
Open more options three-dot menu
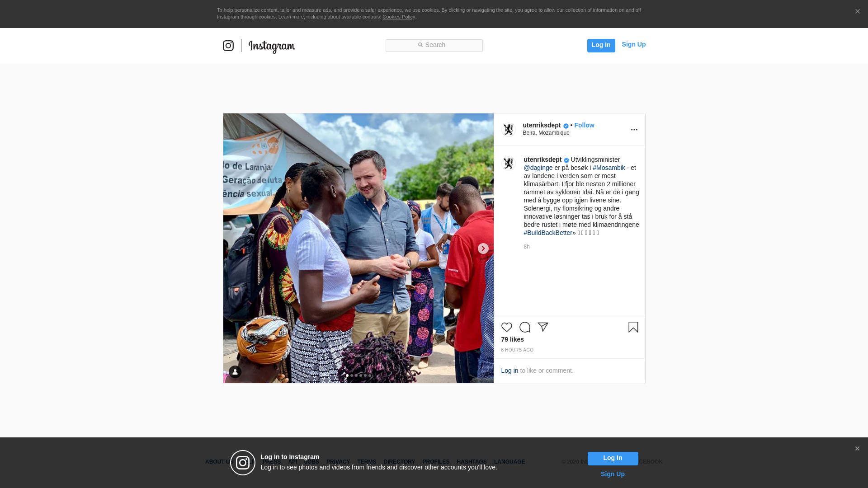click(634, 130)
